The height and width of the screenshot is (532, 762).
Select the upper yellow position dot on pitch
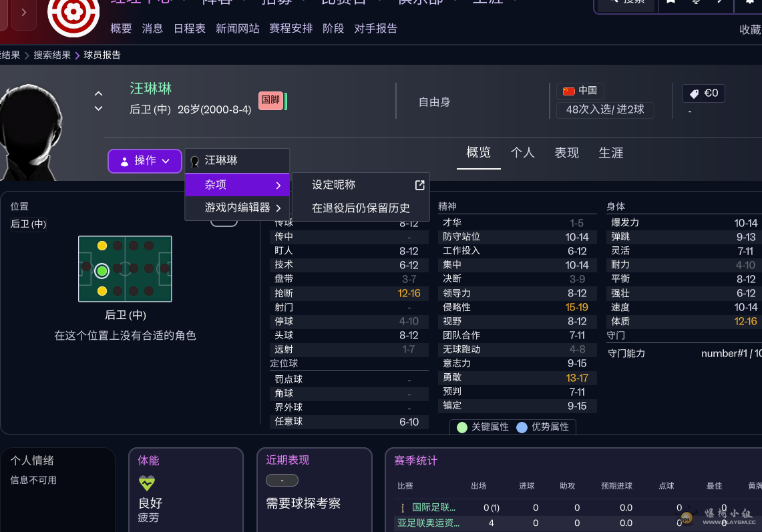click(102, 246)
